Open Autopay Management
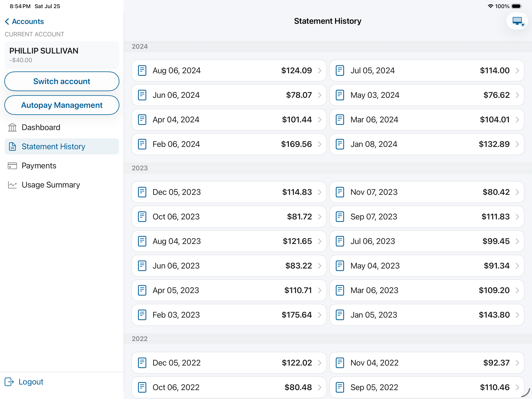 pos(62,105)
